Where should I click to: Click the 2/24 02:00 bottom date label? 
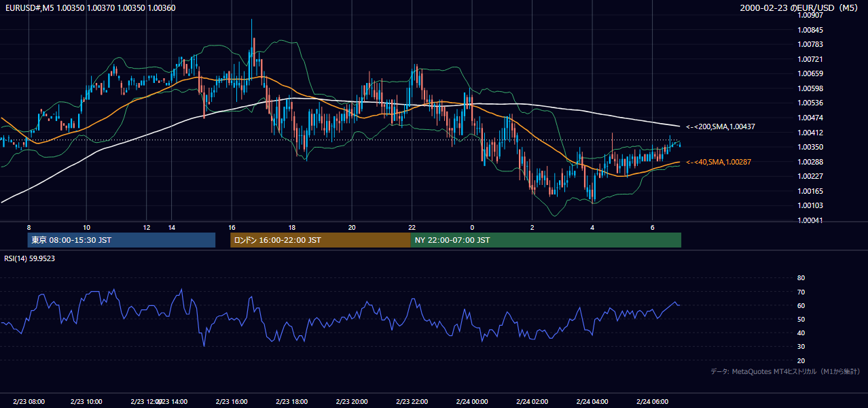click(x=532, y=401)
